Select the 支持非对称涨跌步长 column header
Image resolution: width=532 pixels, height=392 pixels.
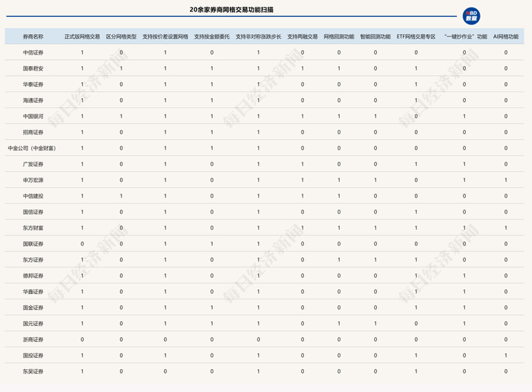pyautogui.click(x=258, y=36)
